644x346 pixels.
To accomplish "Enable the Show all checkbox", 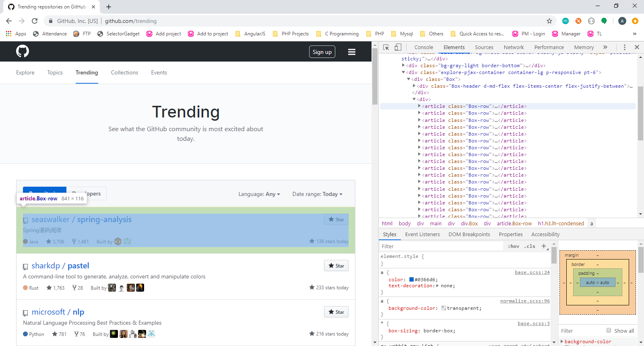I will pos(609,330).
